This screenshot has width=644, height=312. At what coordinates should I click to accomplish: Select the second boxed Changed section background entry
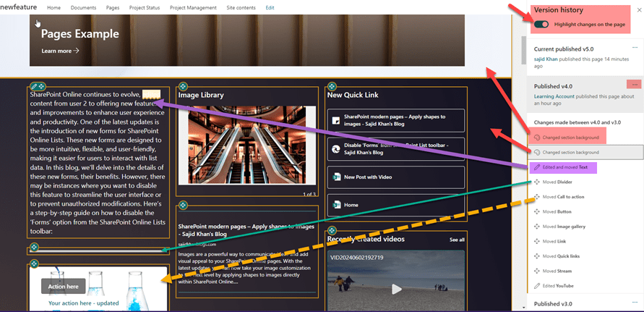pos(585,152)
